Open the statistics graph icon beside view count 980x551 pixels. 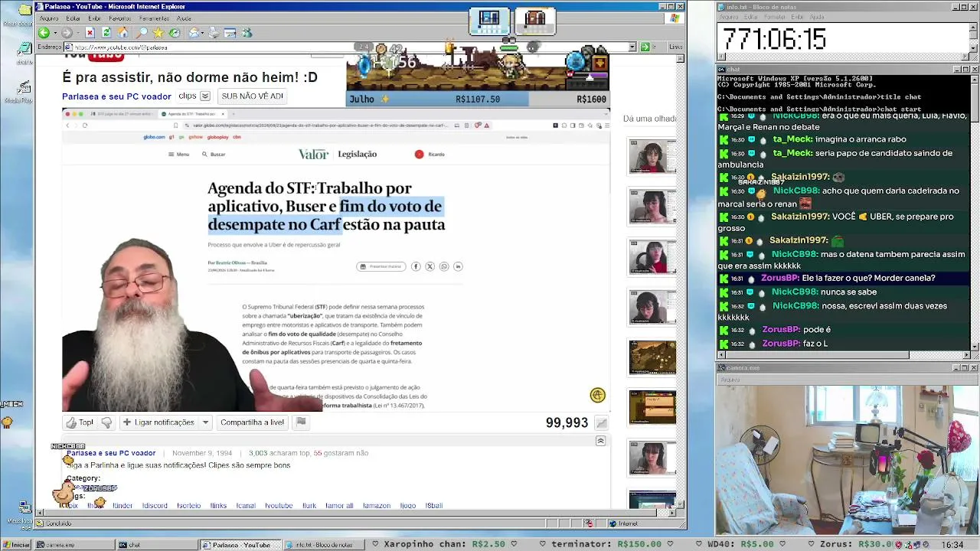click(602, 423)
